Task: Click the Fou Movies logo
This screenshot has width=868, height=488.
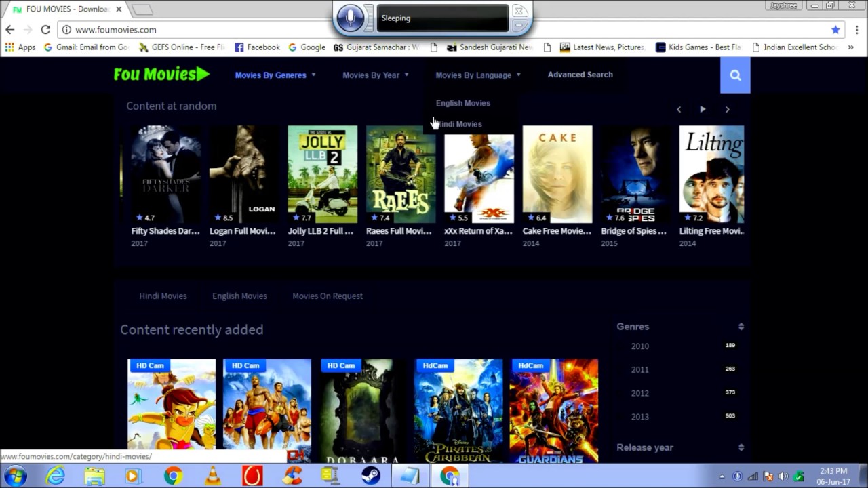Action: click(x=162, y=75)
